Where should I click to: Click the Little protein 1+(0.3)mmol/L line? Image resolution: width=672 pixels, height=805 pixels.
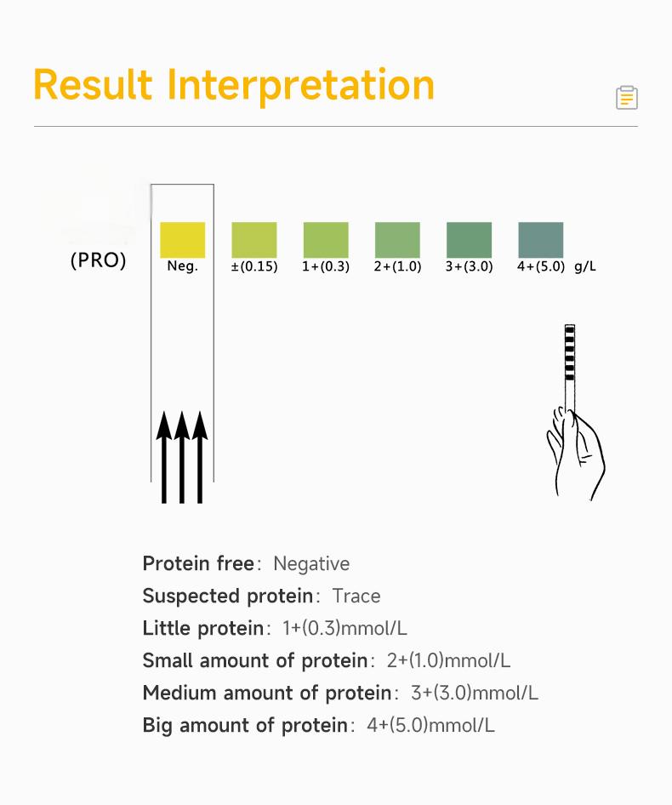[x=275, y=628]
